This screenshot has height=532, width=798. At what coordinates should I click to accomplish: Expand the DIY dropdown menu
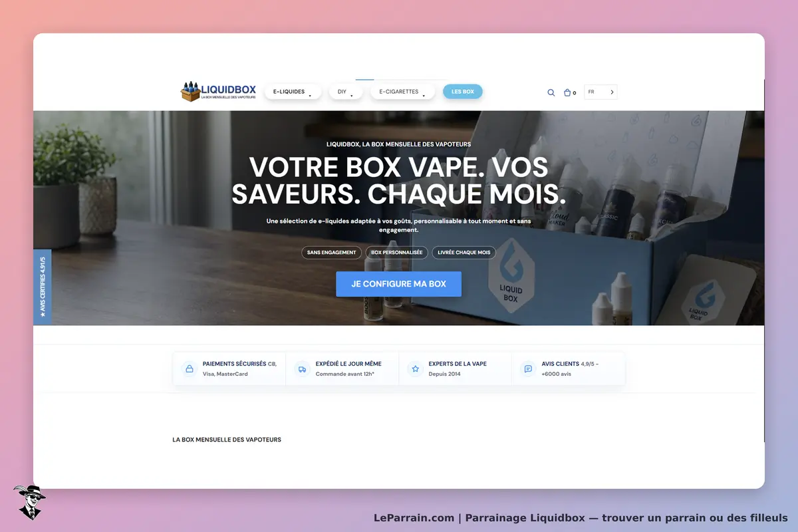click(346, 92)
